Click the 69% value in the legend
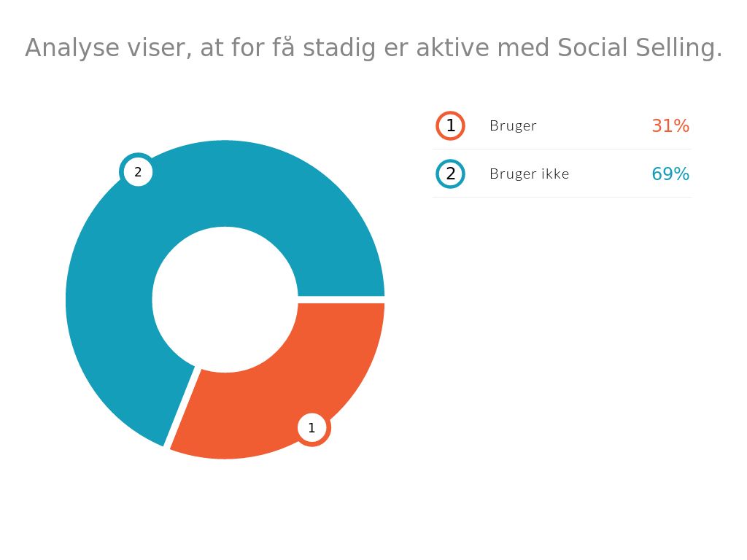 coord(670,174)
